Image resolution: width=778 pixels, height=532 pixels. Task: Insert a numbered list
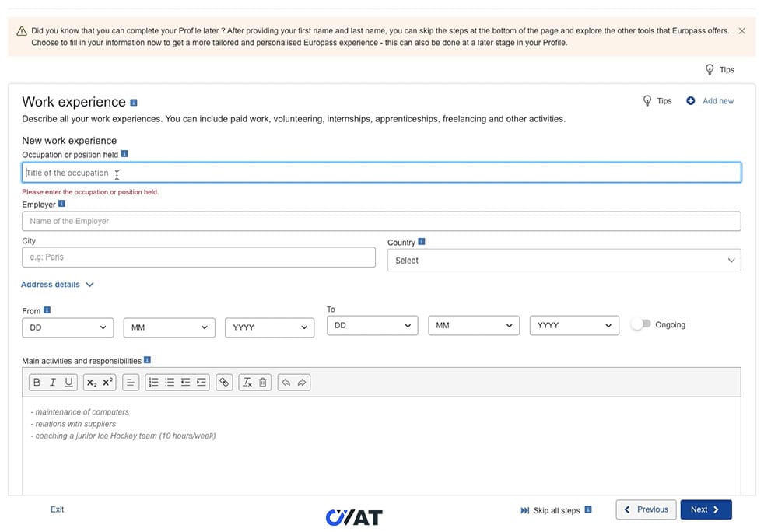tap(153, 382)
